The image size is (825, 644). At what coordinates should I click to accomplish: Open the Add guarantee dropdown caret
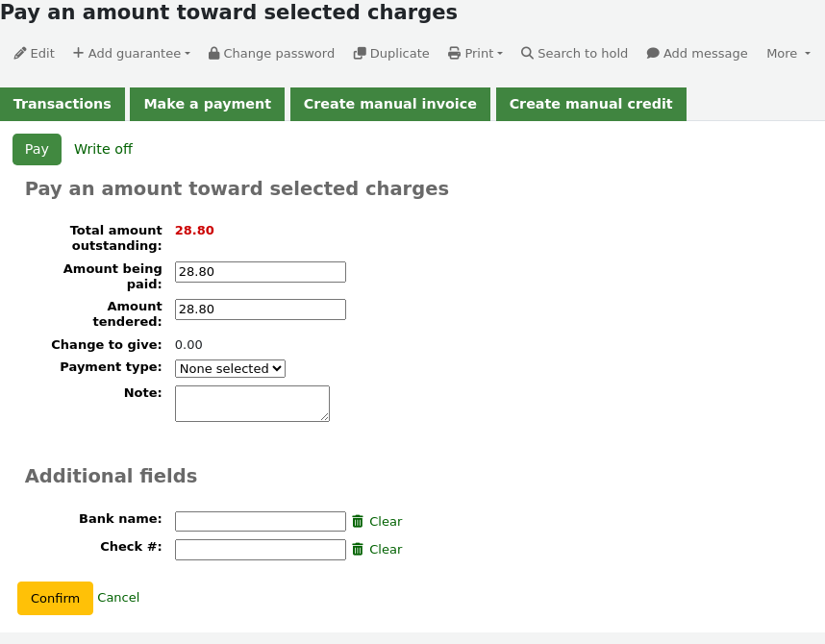187,54
